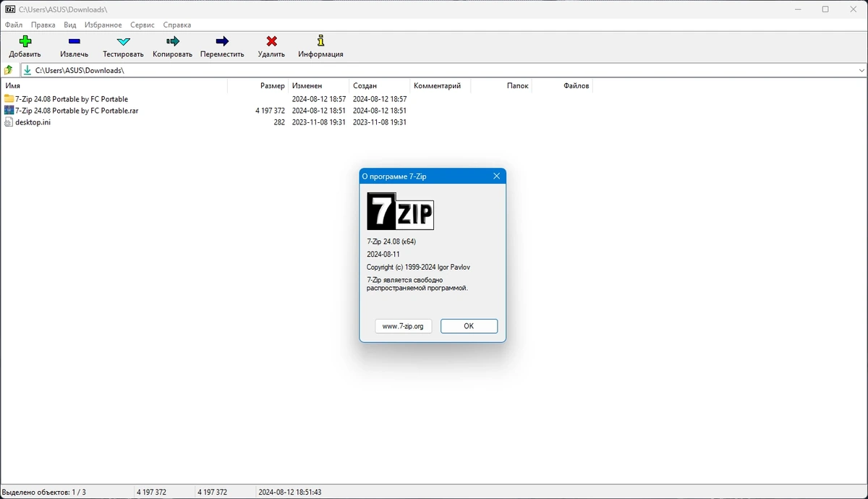Screen dimensions: 868x499
Task: Click the Добавить (Add) green plus icon
Action: point(25,41)
